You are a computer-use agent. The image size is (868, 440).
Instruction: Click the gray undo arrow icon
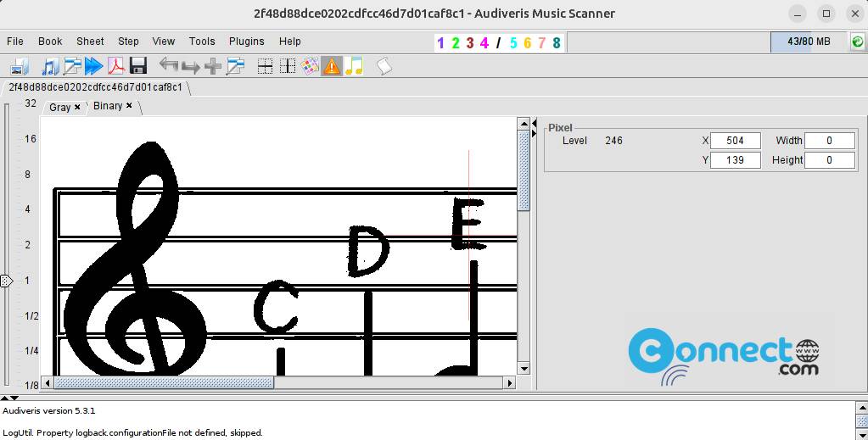pos(168,66)
